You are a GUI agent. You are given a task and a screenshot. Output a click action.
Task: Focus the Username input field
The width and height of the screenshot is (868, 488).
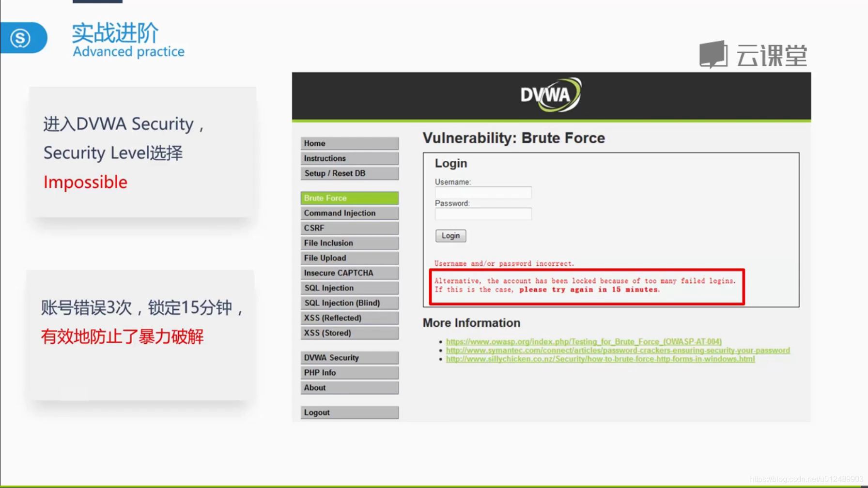[483, 193]
